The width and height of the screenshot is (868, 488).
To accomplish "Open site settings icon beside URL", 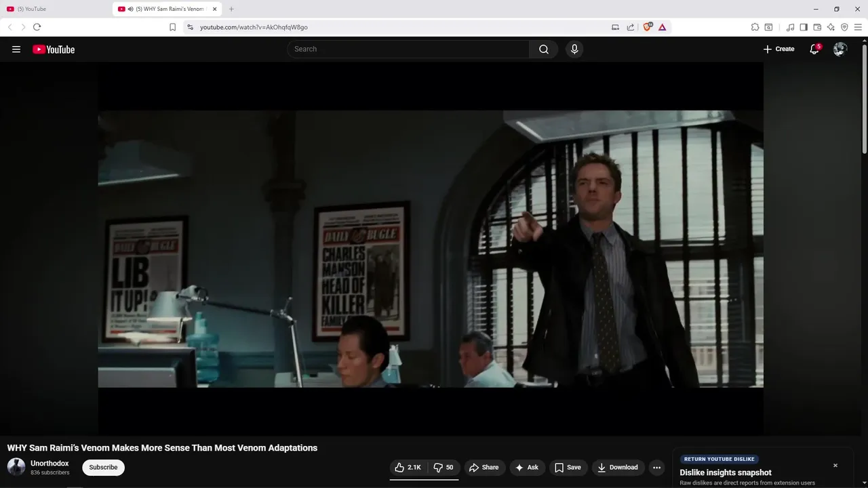I will tap(190, 27).
